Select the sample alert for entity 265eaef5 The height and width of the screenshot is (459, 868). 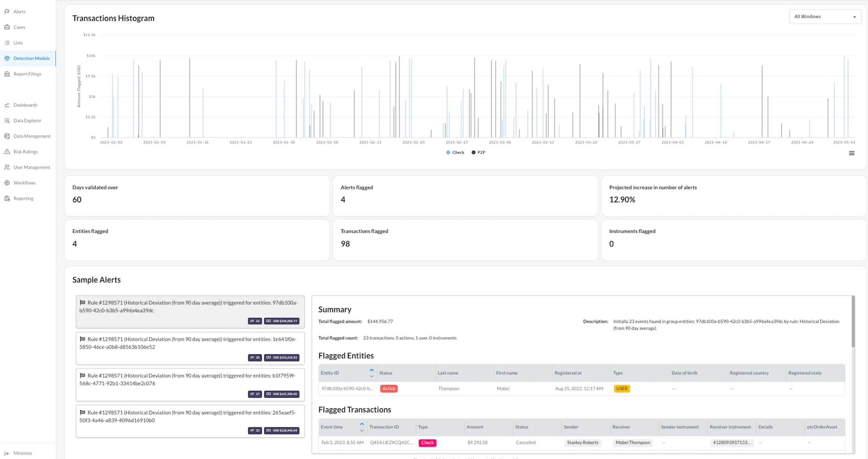click(190, 421)
